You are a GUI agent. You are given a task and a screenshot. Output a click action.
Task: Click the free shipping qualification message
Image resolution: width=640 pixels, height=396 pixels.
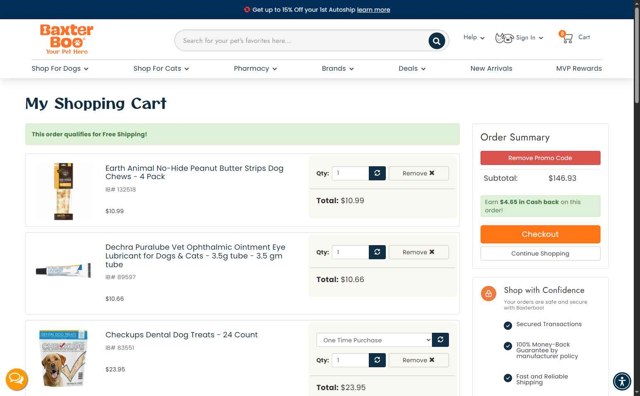pos(89,134)
